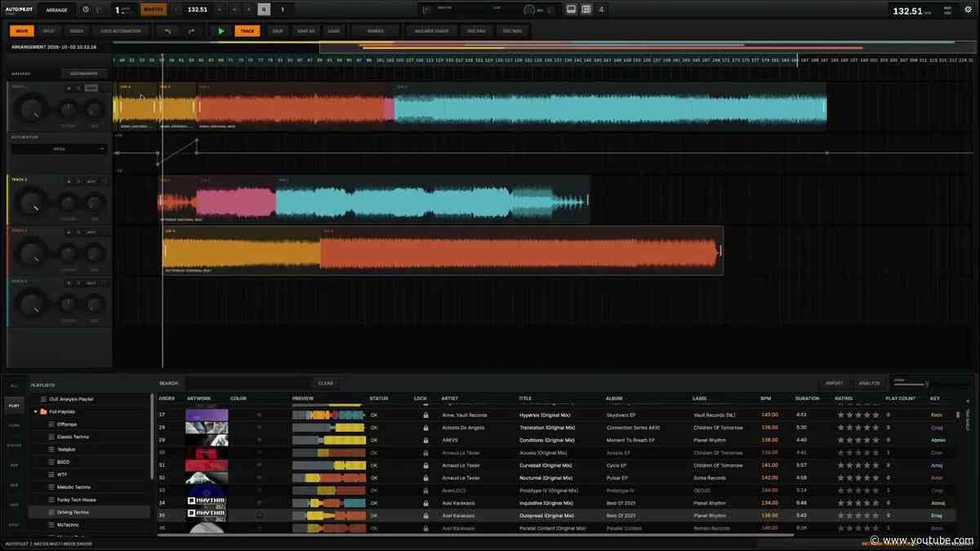Click the playlist icon beside CUE Analysis Playlist
Image resolution: width=980 pixels, height=551 pixels.
42,399
